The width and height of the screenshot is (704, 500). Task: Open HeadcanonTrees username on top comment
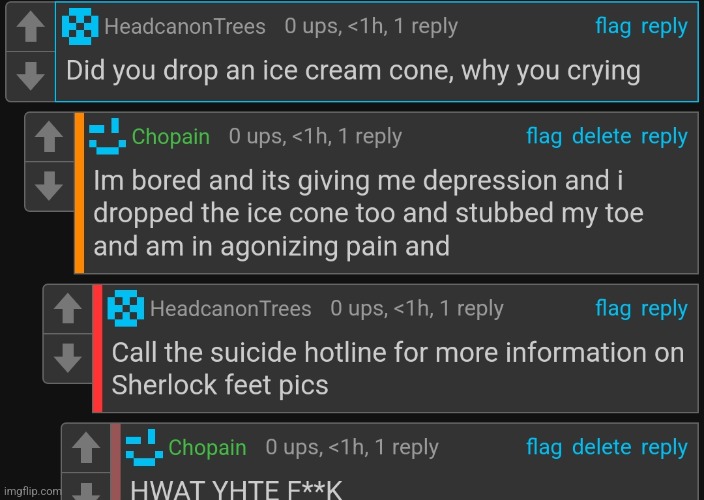[185, 26]
